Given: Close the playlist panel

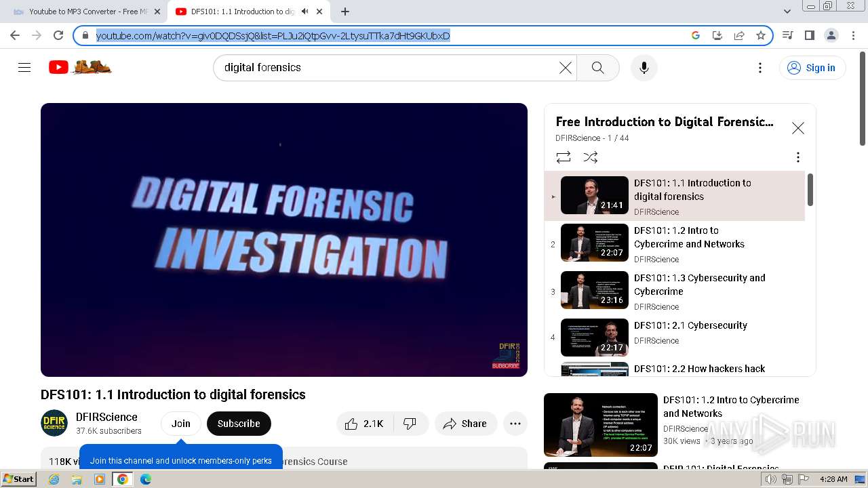Looking at the screenshot, I should tap(798, 128).
